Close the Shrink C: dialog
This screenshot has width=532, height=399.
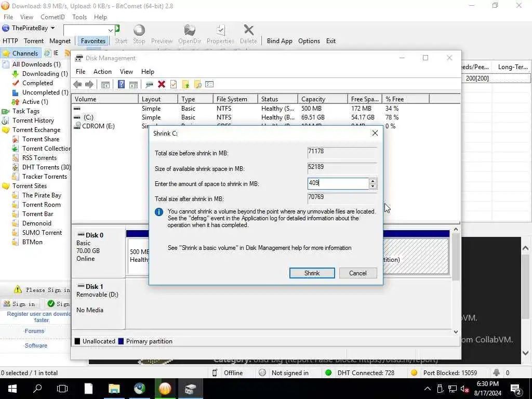click(375, 133)
